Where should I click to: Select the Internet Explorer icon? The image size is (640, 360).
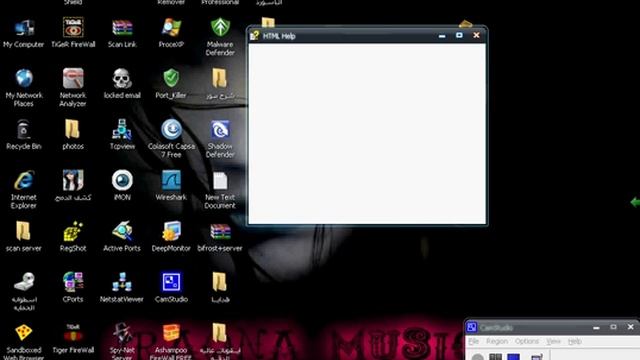24,180
